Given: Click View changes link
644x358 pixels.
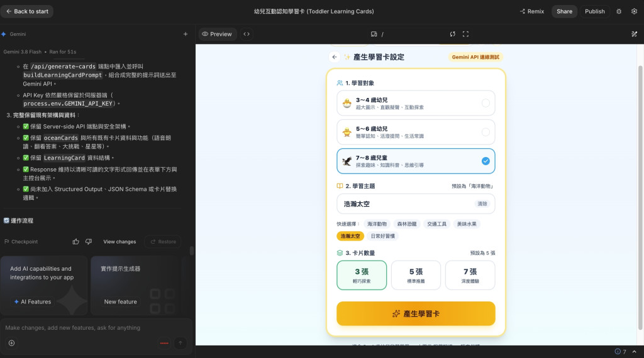Looking at the screenshot, I should (x=119, y=242).
